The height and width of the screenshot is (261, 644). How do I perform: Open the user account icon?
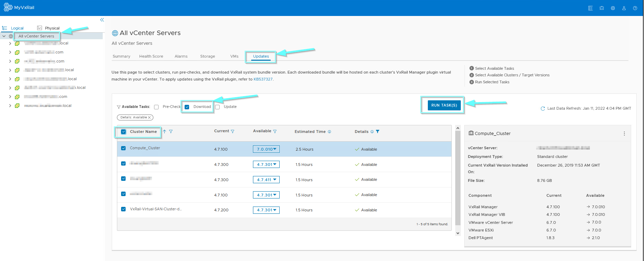click(624, 8)
